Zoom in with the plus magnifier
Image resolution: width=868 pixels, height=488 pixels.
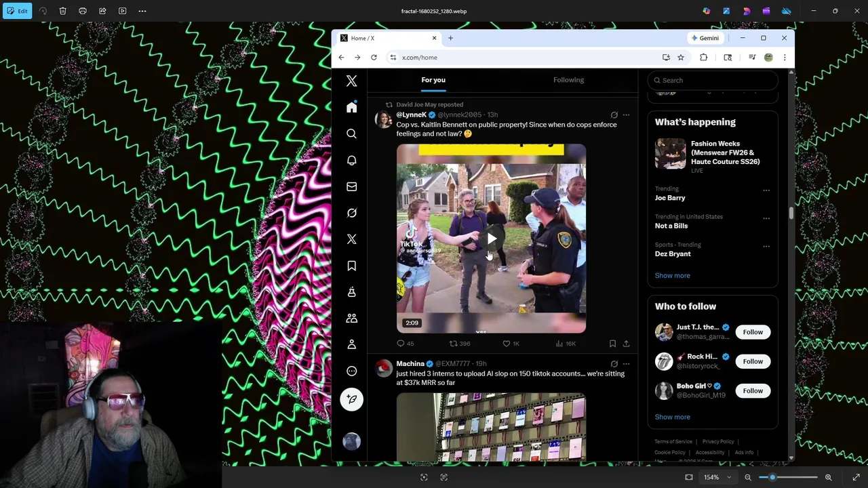[828, 477]
